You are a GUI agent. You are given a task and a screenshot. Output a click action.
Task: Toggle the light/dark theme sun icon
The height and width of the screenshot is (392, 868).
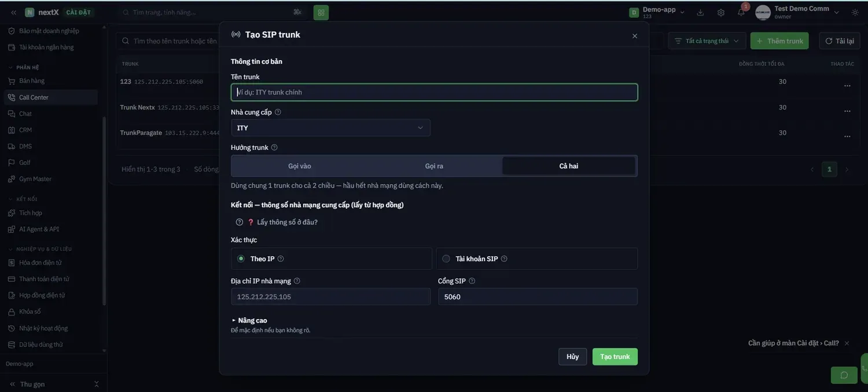click(855, 12)
